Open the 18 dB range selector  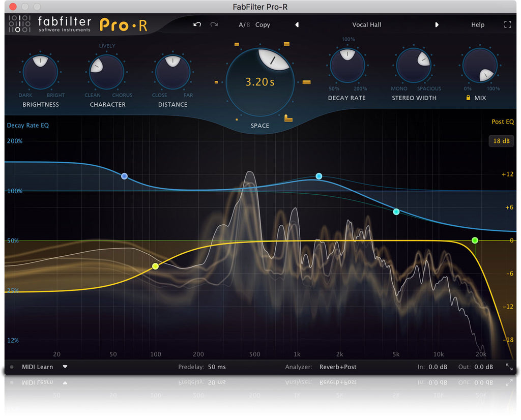(501, 141)
